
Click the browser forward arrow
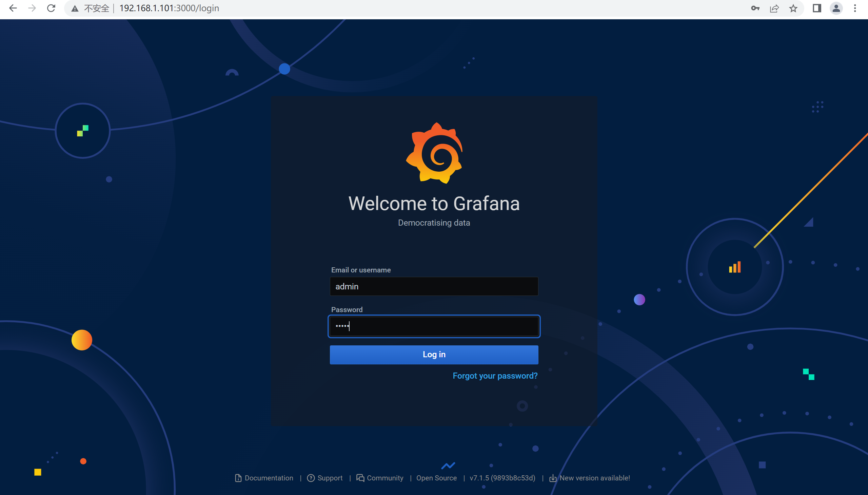tap(32, 8)
